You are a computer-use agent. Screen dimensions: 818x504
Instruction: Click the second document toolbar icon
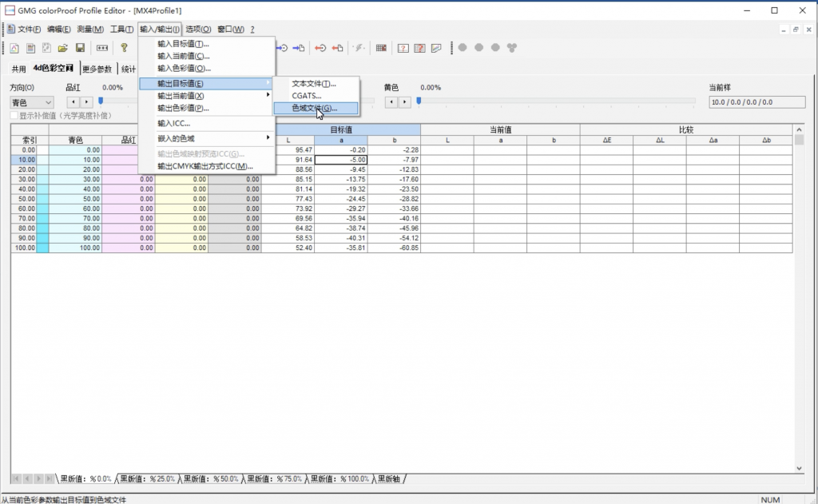pos(31,48)
